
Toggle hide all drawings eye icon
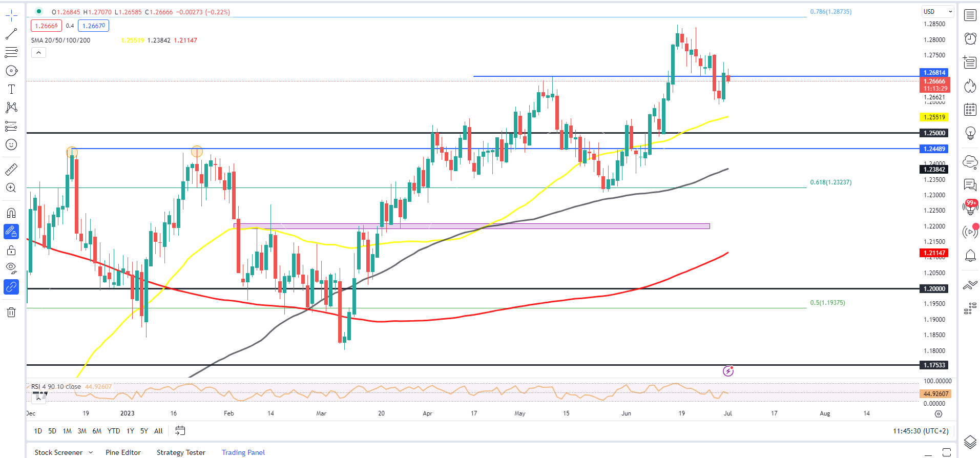point(11,267)
